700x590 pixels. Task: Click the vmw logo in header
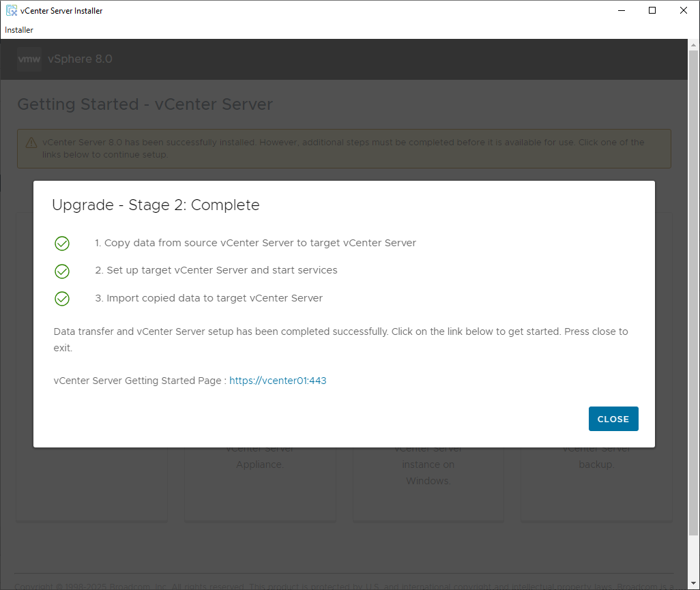pyautogui.click(x=29, y=59)
